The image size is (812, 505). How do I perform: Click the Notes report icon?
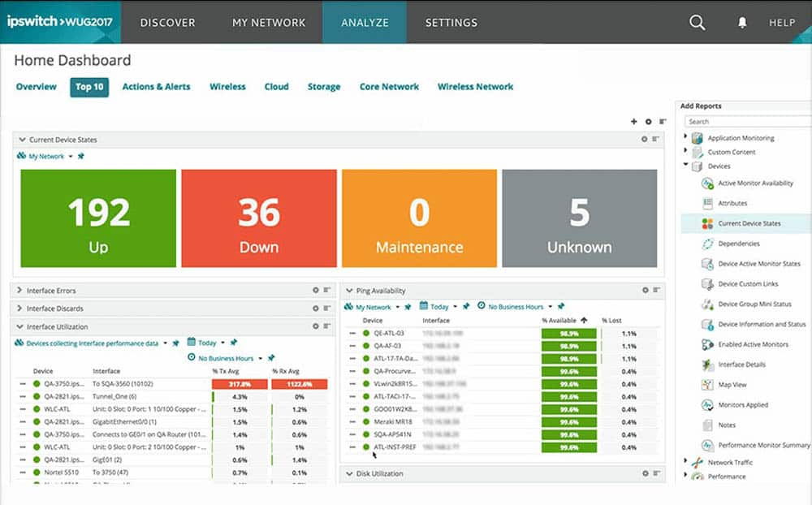coord(707,425)
